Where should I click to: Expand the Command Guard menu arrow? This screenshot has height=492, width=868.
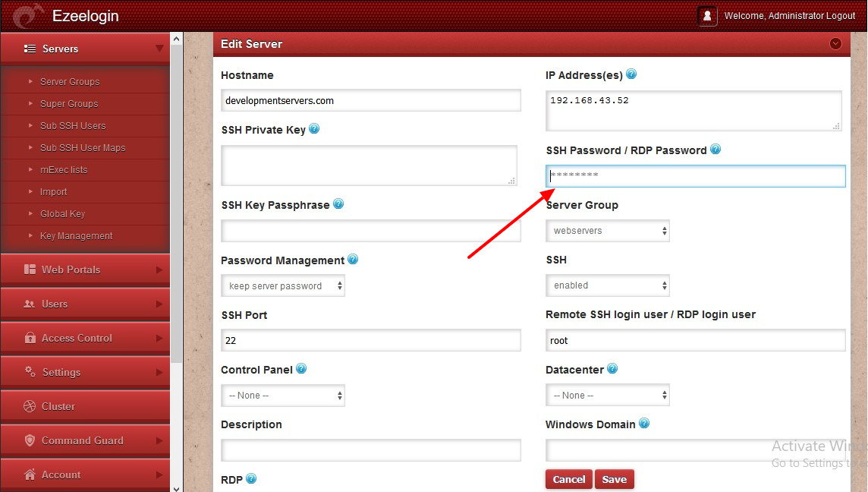click(x=159, y=440)
